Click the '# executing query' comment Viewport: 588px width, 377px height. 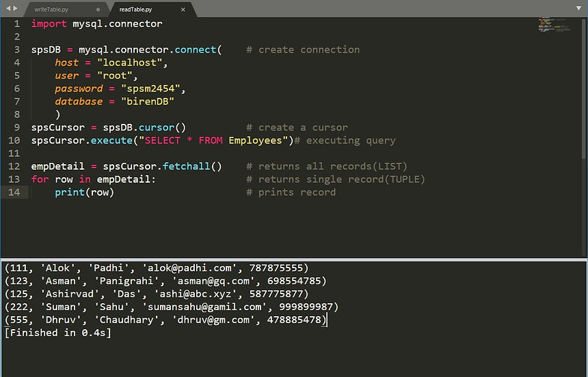pos(345,140)
